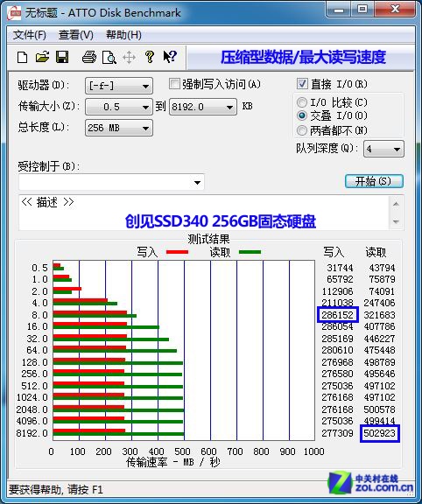
Task: Open the 查看(V) menu
Action: (x=76, y=35)
